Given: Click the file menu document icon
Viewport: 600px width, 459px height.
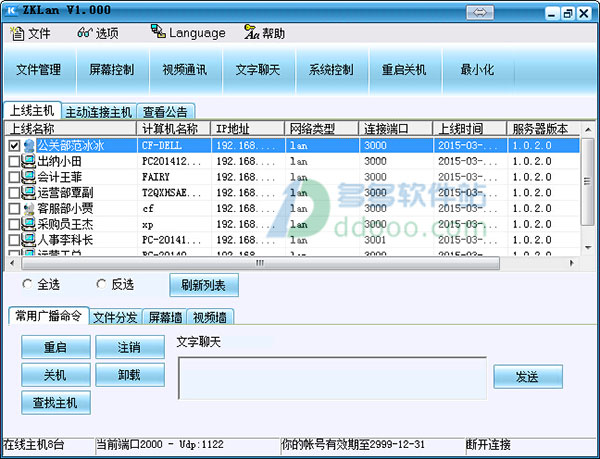Looking at the screenshot, I should 17,33.
